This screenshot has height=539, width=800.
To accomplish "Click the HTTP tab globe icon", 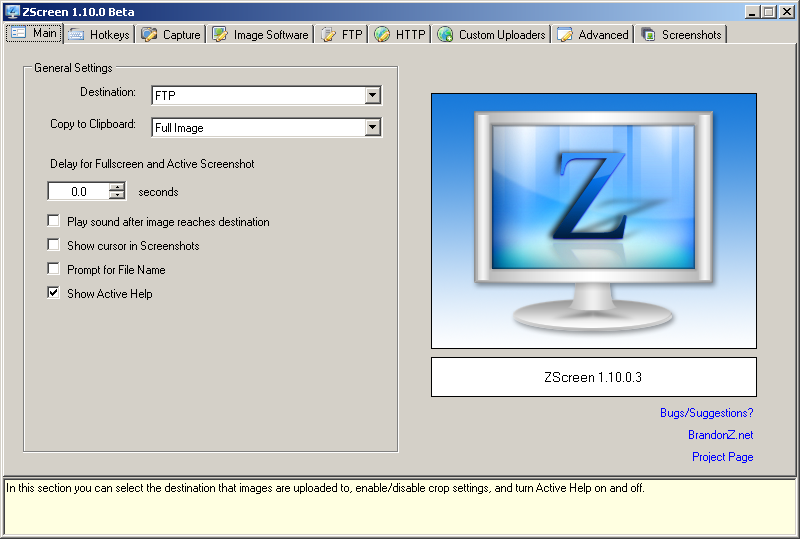I will click(382, 34).
